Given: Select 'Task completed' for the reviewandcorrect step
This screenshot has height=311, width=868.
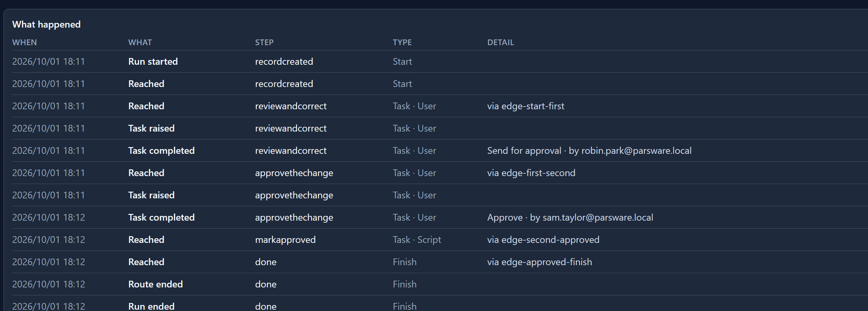Looking at the screenshot, I should (161, 150).
